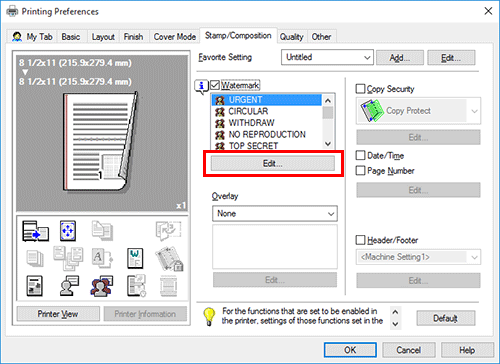Screen dimensions: 500x364
Task: Click the page icon with green W
Action: 135,258
